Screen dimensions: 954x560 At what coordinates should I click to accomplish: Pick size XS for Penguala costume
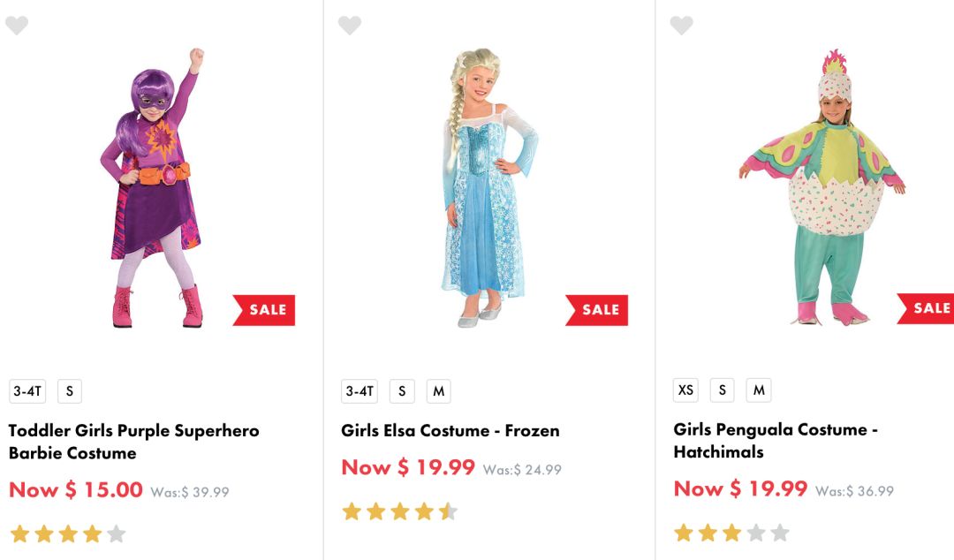tap(685, 390)
